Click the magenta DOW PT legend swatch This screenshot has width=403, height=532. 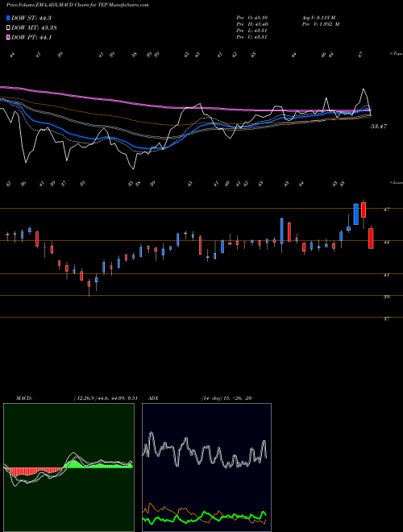[x=9, y=38]
